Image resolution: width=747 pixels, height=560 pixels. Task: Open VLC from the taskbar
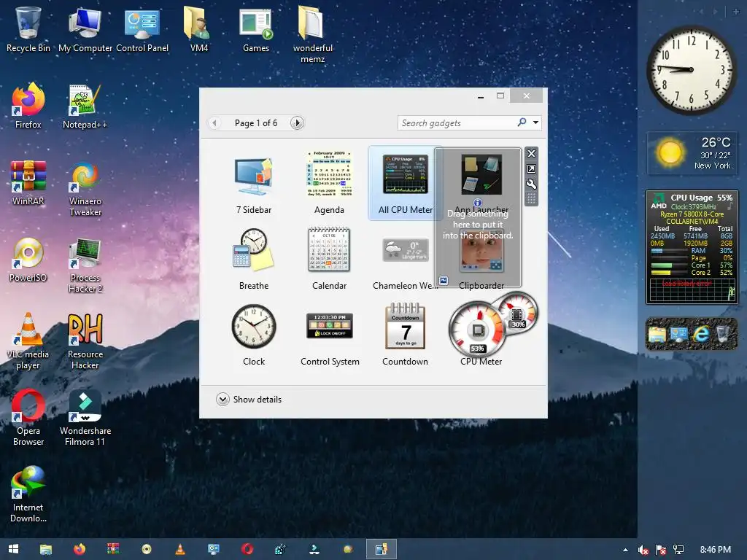point(180,549)
